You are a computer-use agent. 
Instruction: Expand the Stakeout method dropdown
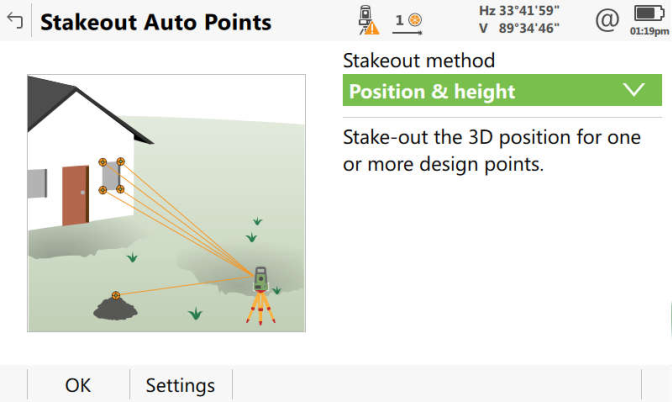(502, 90)
